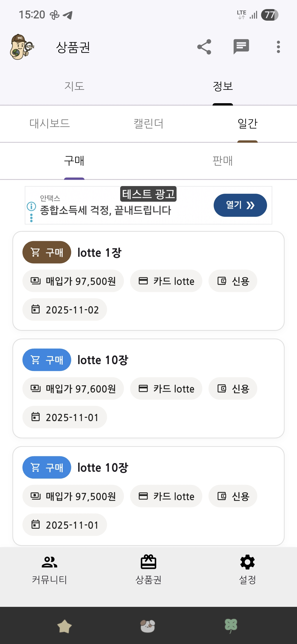This screenshot has height=644, width=297.
Task: Open the 캘린더 tab
Action: point(148,123)
